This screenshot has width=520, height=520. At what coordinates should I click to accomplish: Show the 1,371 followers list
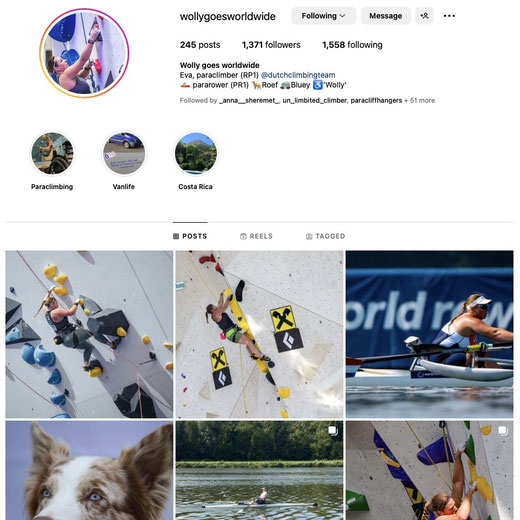[x=271, y=45]
